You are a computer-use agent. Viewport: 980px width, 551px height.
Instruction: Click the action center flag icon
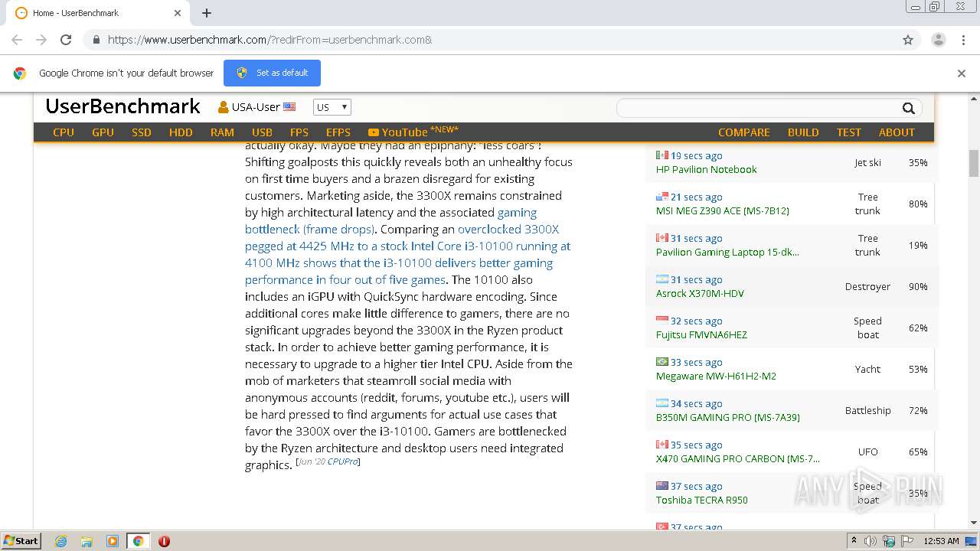[x=907, y=541]
